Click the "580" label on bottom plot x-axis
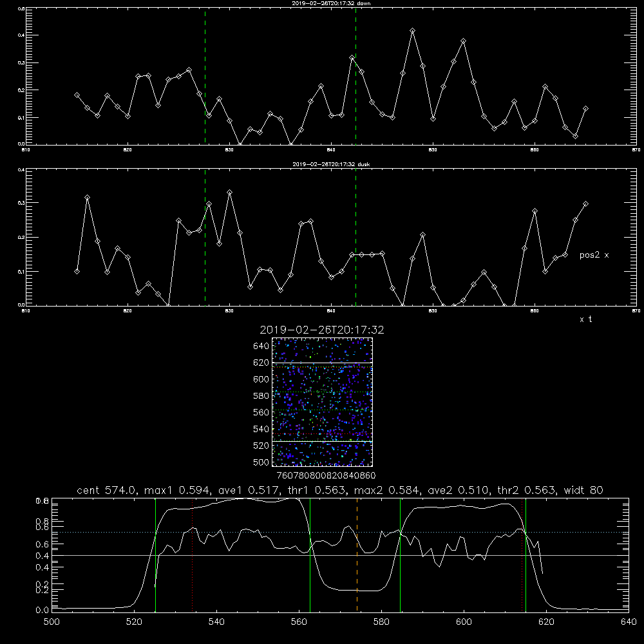 [381, 621]
